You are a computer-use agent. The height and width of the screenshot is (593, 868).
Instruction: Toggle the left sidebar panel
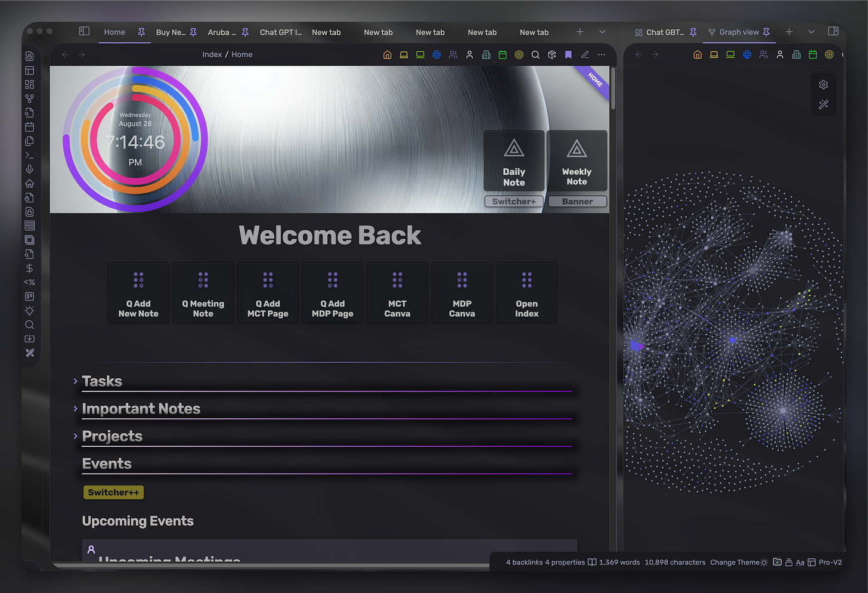(x=84, y=31)
